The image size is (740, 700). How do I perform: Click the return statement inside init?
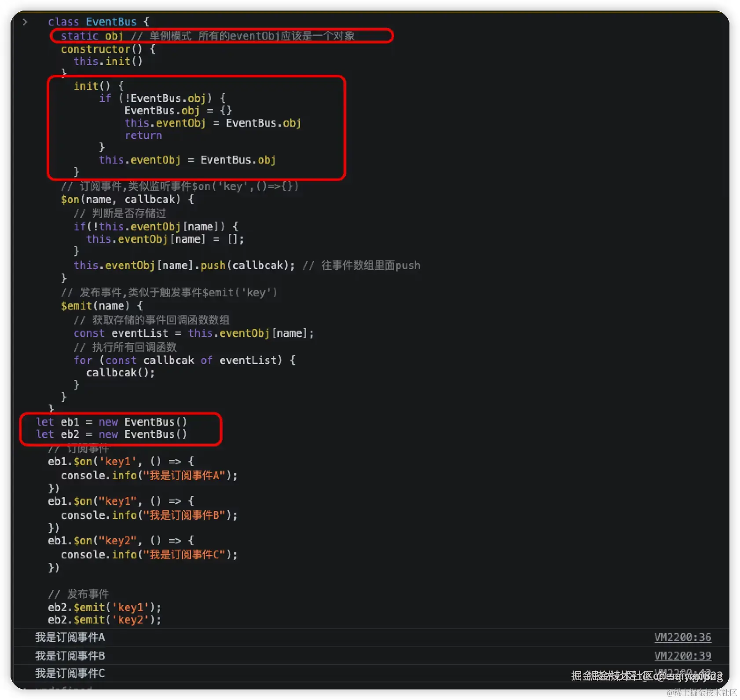143,135
